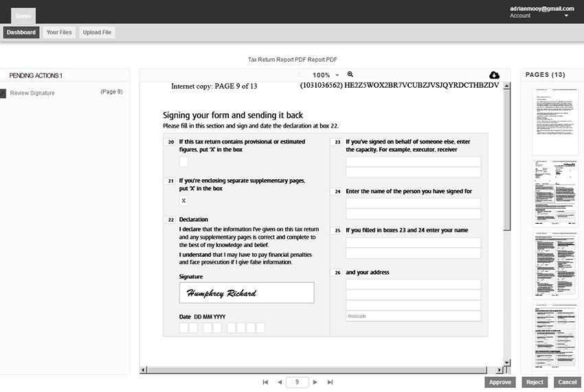Image resolution: width=584 pixels, height=392 pixels.
Task: Click the zoom in magnifier icon
Action: (x=350, y=74)
